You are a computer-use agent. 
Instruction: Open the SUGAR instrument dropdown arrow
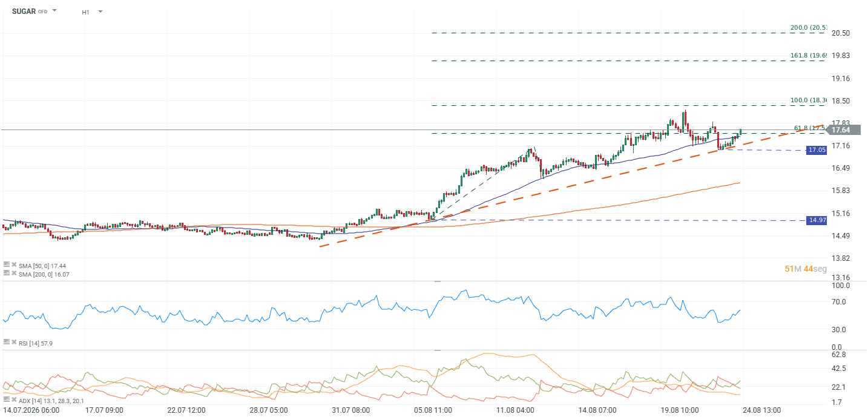tap(54, 11)
